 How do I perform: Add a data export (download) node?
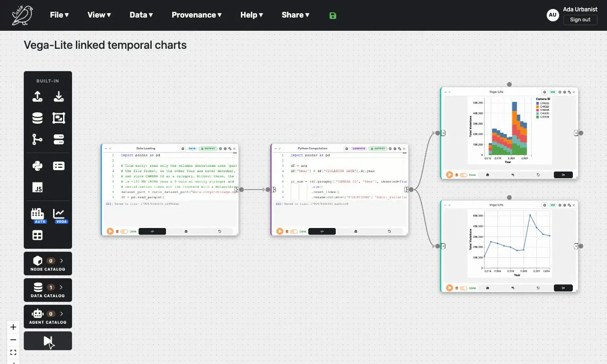59,97
